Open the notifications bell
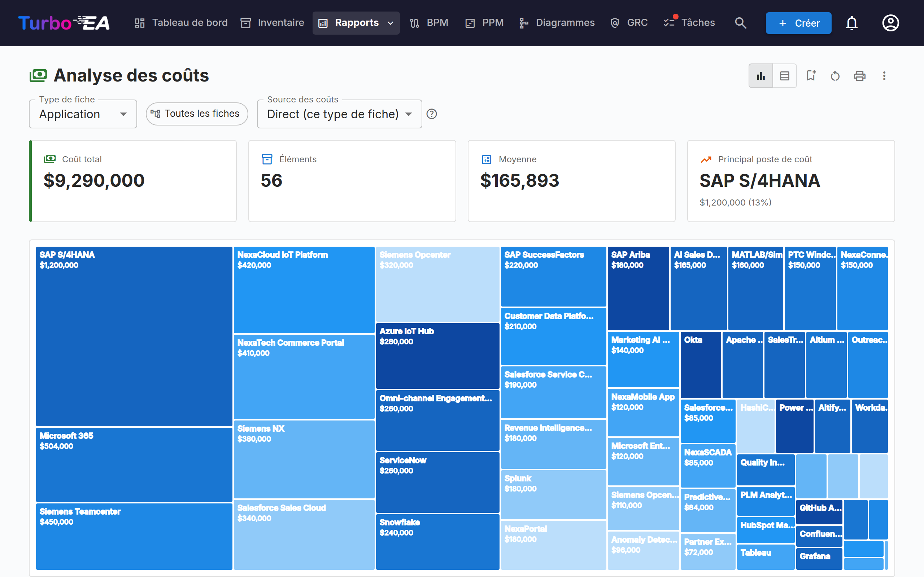 point(851,23)
